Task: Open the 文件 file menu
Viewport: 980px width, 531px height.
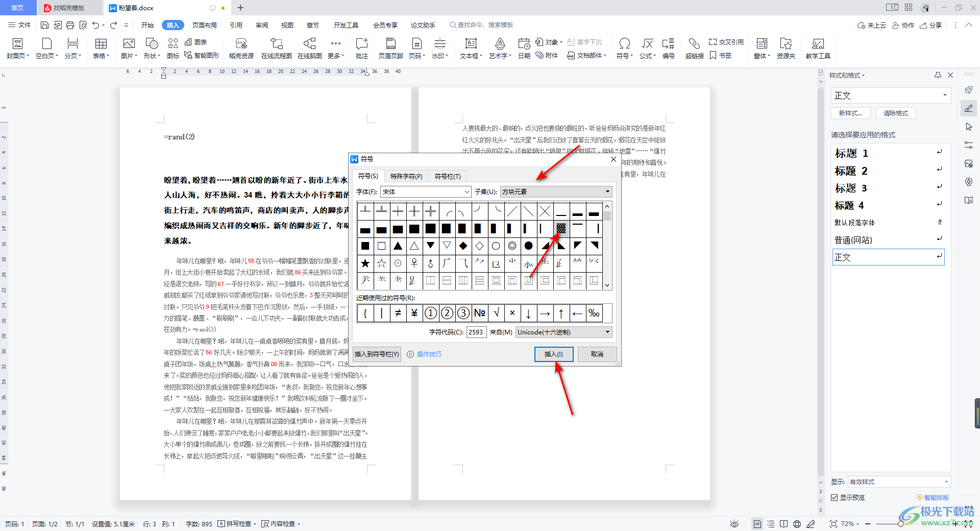Action: tap(20, 25)
